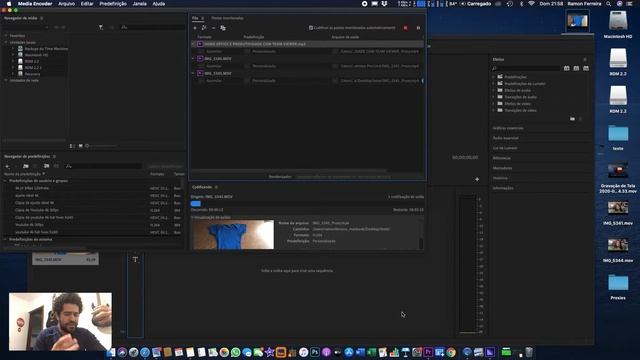Duplicate the selected queue item

[x=223, y=28]
